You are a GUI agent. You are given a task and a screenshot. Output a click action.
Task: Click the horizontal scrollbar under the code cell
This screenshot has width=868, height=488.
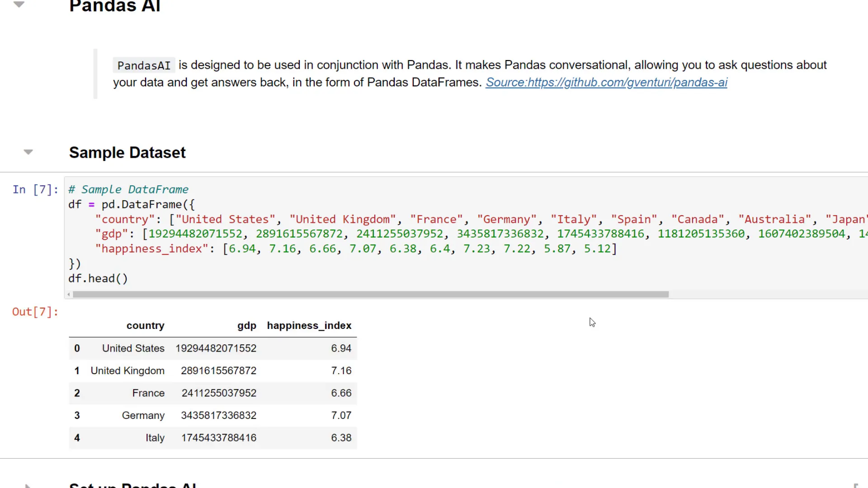371,294
